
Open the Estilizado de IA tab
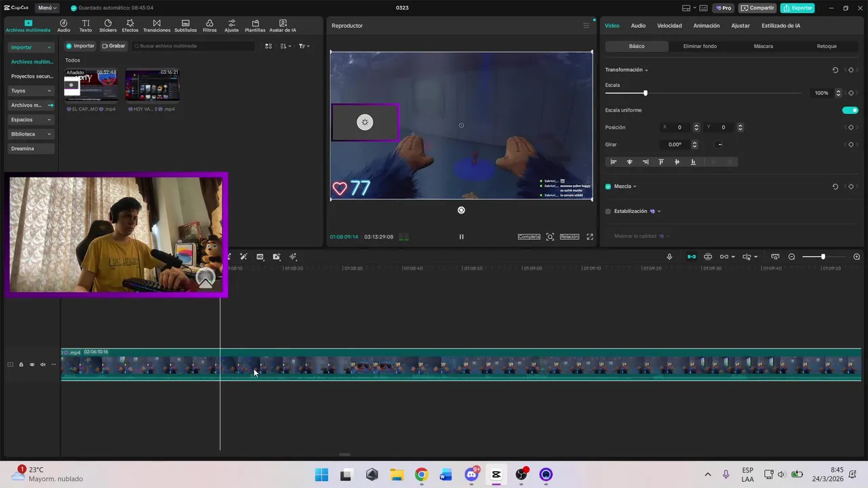(781, 26)
